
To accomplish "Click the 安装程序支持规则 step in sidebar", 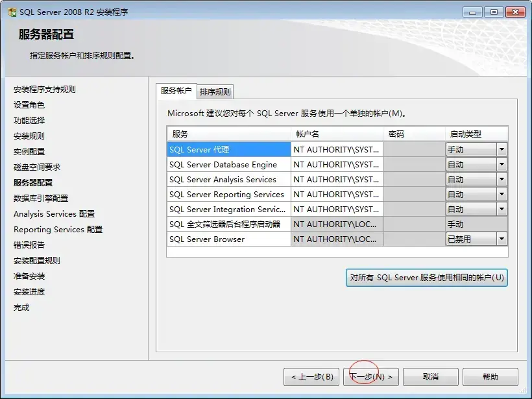I will pyautogui.click(x=45, y=90).
